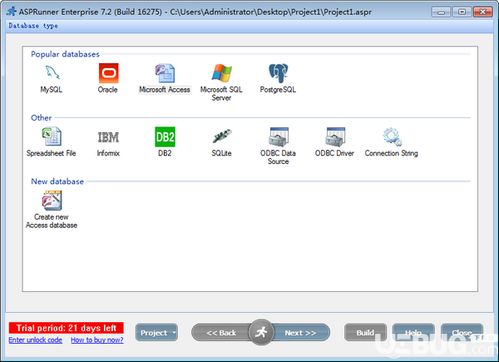Select Microsoft SQL Server icon
The width and height of the screenshot is (499, 362).
[x=221, y=73]
